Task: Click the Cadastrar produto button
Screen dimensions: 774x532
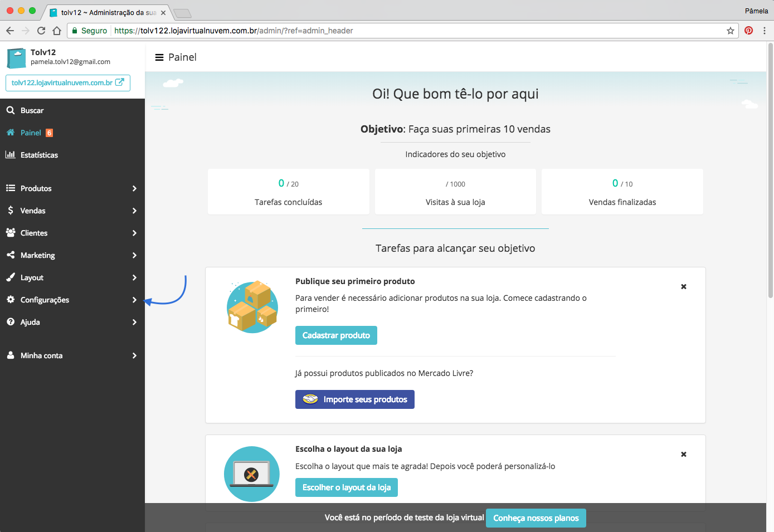Action: (x=336, y=335)
